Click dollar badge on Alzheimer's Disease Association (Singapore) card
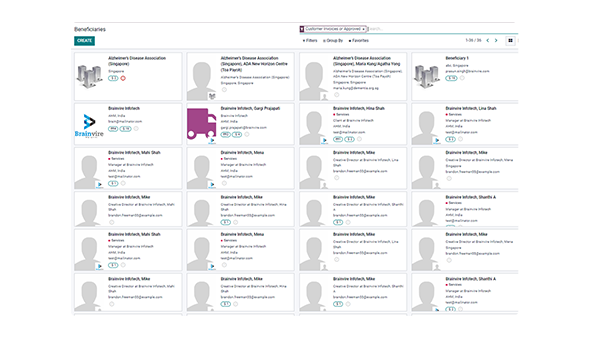This screenshot has height=360, width=590. tap(113, 78)
